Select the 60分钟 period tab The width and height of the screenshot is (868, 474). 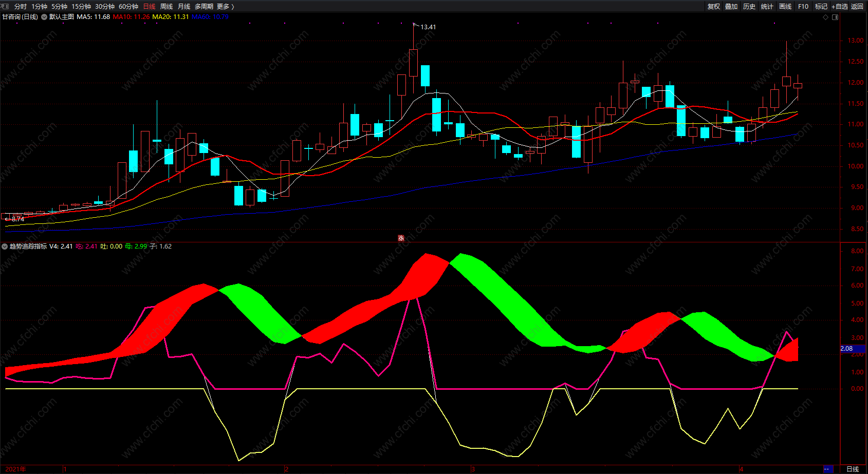[128, 7]
